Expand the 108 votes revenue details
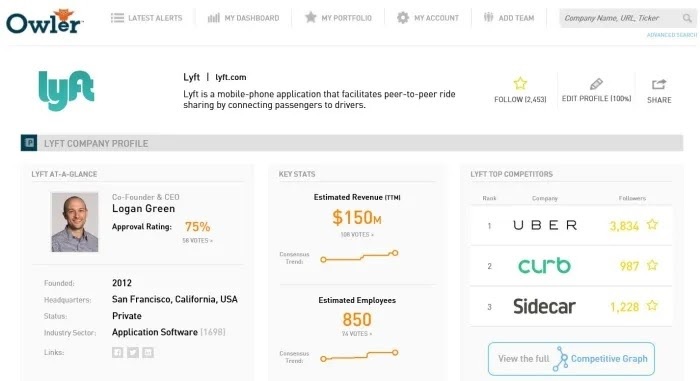This screenshot has width=700, height=381. pos(357,234)
